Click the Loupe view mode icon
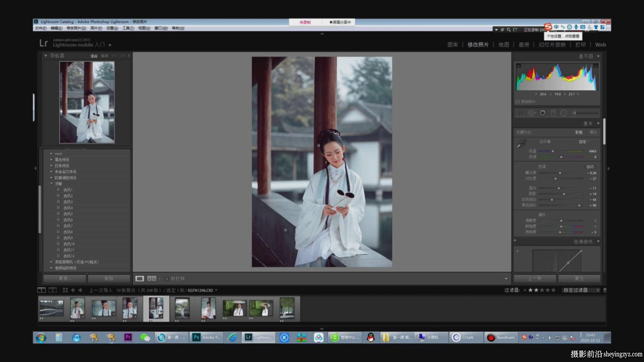The width and height of the screenshot is (644, 362). pos(140,279)
